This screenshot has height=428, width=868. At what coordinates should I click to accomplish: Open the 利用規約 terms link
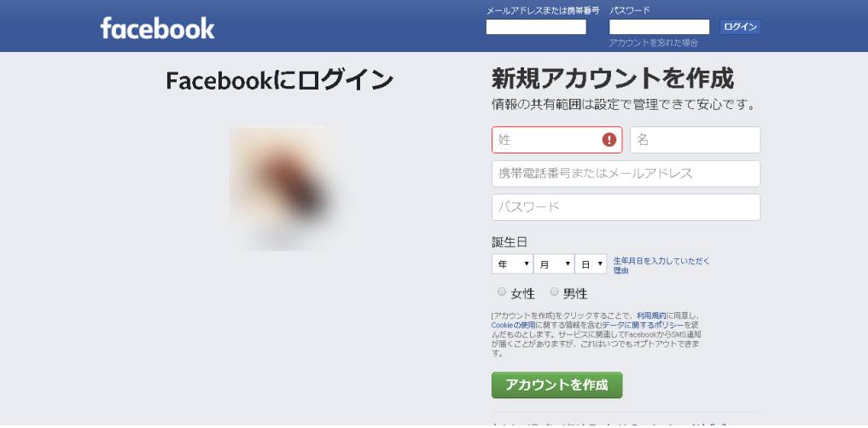point(650,315)
